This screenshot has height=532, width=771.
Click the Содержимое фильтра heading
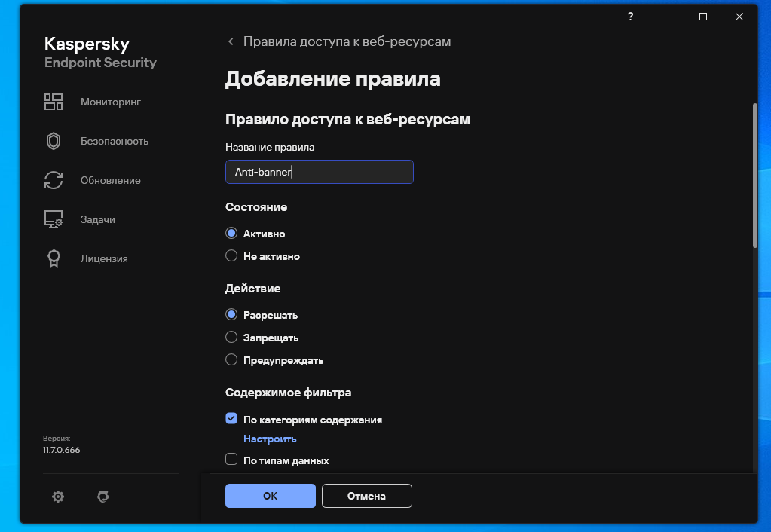coord(288,393)
